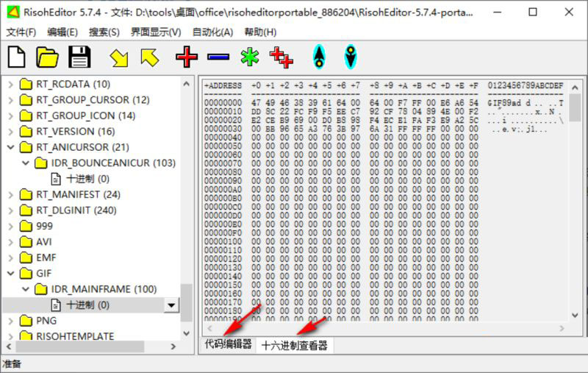Add a resource with the red plus icon
This screenshot has width=588, height=373.
tap(187, 57)
